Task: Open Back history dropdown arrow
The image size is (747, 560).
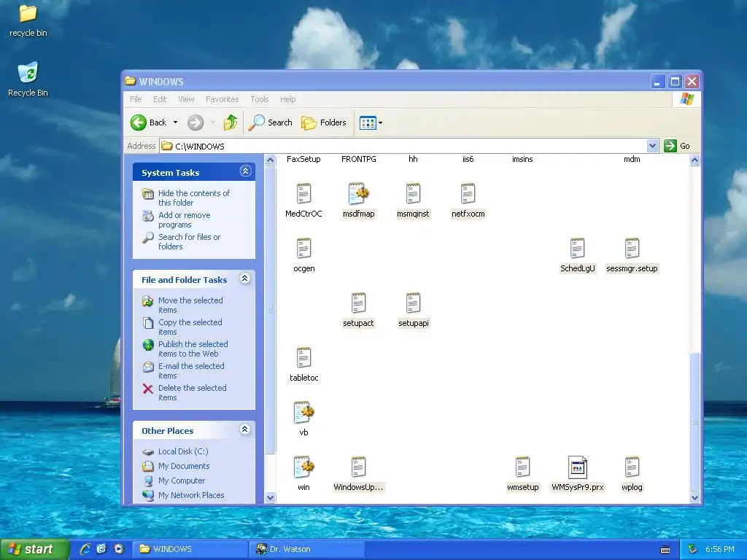Action: pyautogui.click(x=175, y=122)
